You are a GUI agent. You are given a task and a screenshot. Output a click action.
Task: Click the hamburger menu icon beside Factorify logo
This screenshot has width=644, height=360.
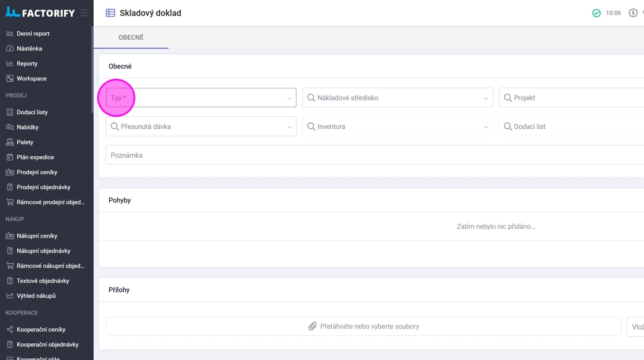click(x=85, y=13)
